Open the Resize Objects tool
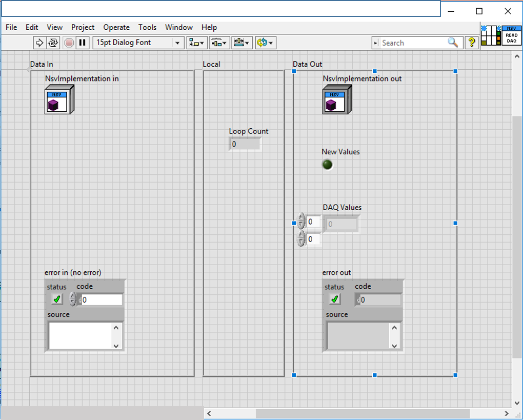The width and height of the screenshot is (523, 420). [x=242, y=43]
